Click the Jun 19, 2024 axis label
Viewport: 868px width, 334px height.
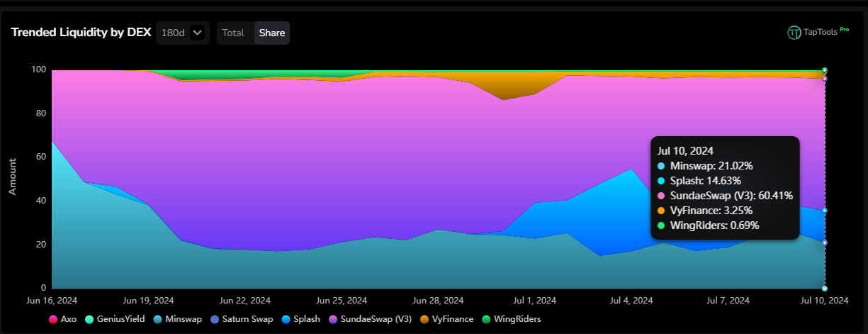coord(150,301)
